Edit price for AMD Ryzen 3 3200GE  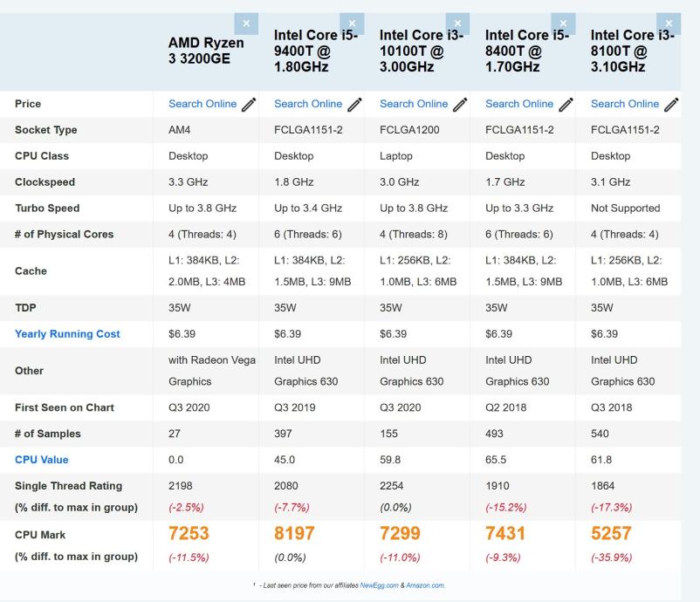pyautogui.click(x=249, y=105)
